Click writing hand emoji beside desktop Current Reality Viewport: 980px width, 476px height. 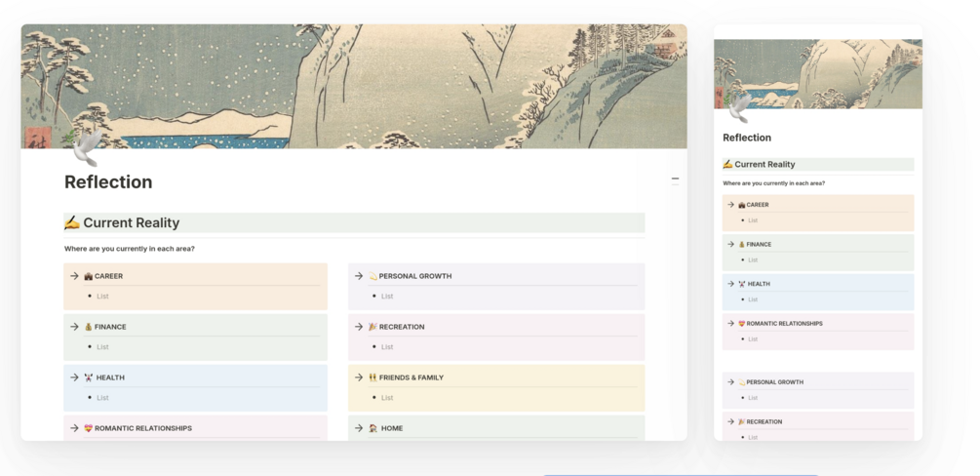pos(72,222)
